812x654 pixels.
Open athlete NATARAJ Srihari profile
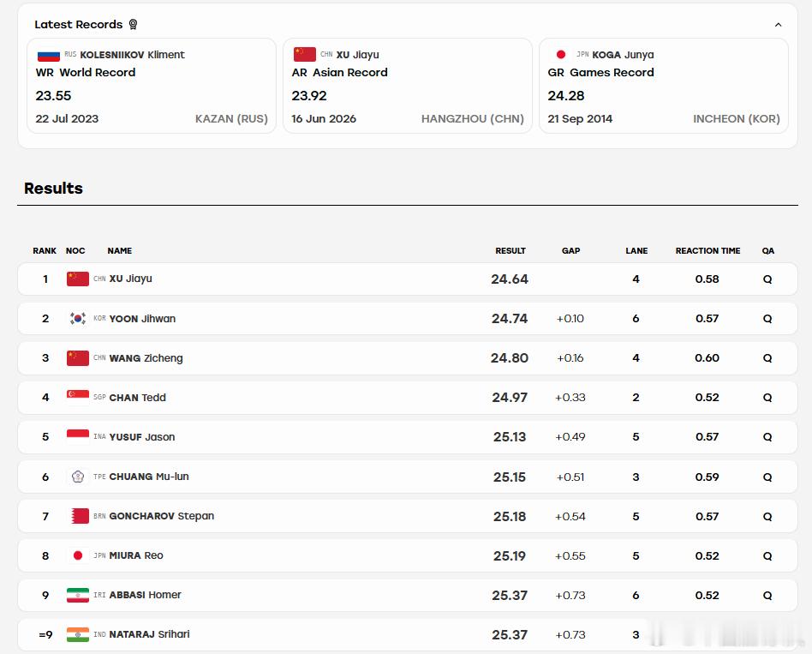tap(149, 634)
